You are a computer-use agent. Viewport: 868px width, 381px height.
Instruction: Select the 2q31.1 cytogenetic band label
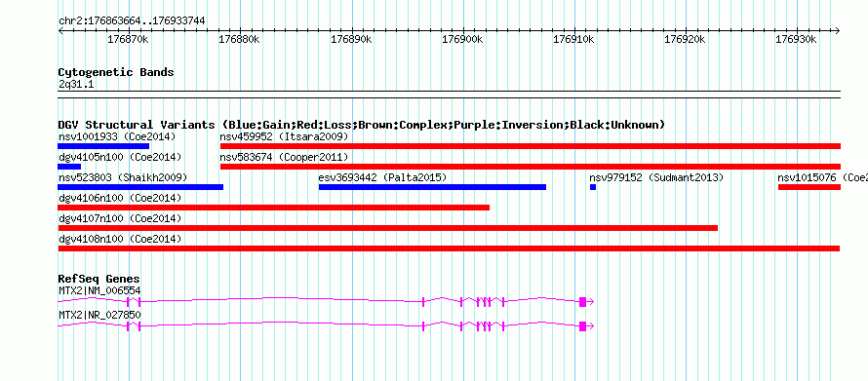[77, 84]
